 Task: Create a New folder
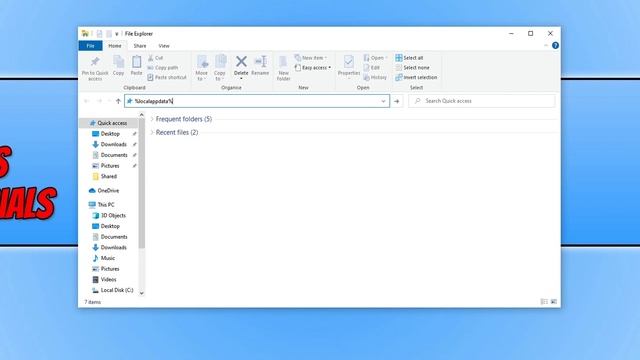coord(283,68)
